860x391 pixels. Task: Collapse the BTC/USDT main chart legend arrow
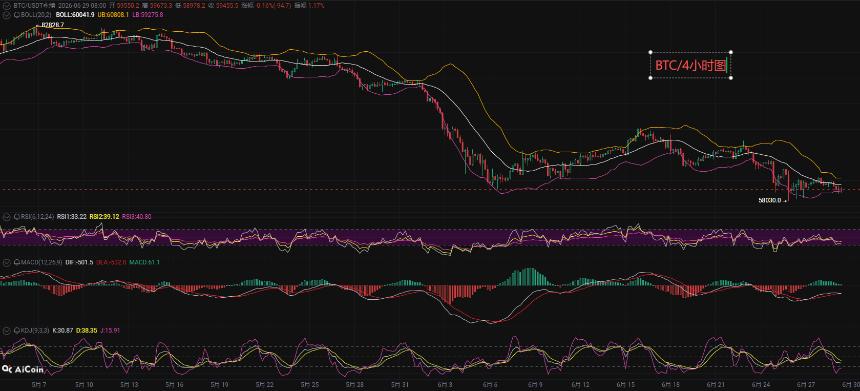7,5
